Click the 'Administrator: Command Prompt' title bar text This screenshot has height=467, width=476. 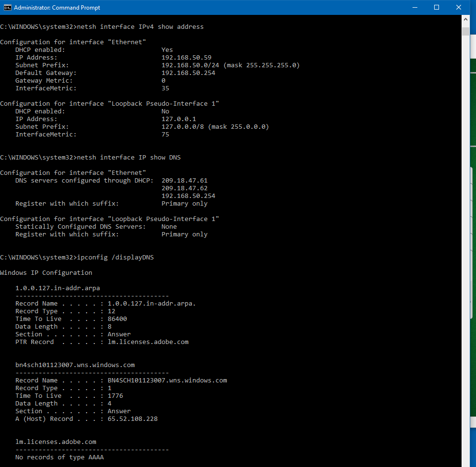pos(57,8)
